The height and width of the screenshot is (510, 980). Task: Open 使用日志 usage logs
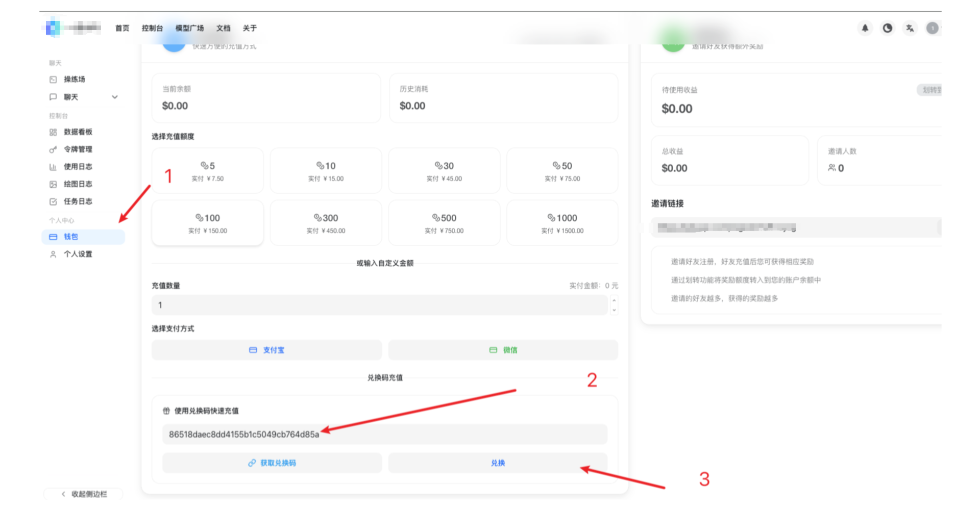click(x=78, y=167)
